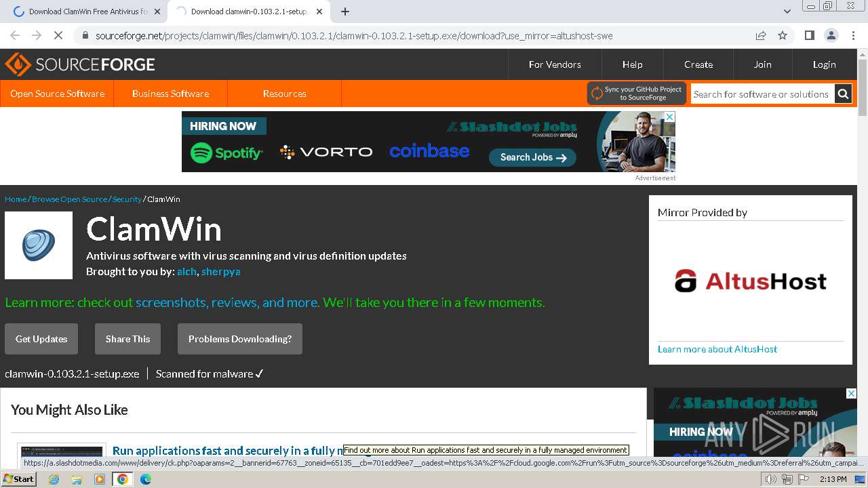This screenshot has width=868, height=488.
Task: Open the Windows Start menu
Action: (x=18, y=479)
